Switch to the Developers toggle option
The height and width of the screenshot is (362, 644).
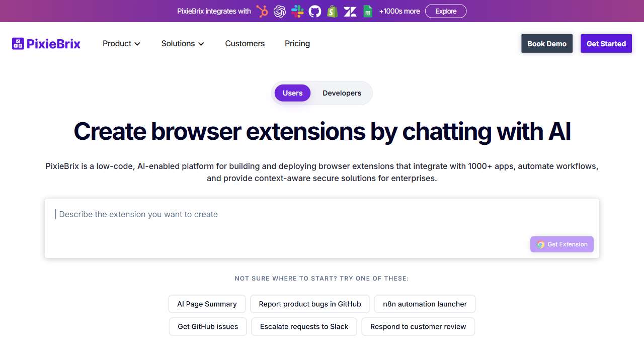coord(342,93)
